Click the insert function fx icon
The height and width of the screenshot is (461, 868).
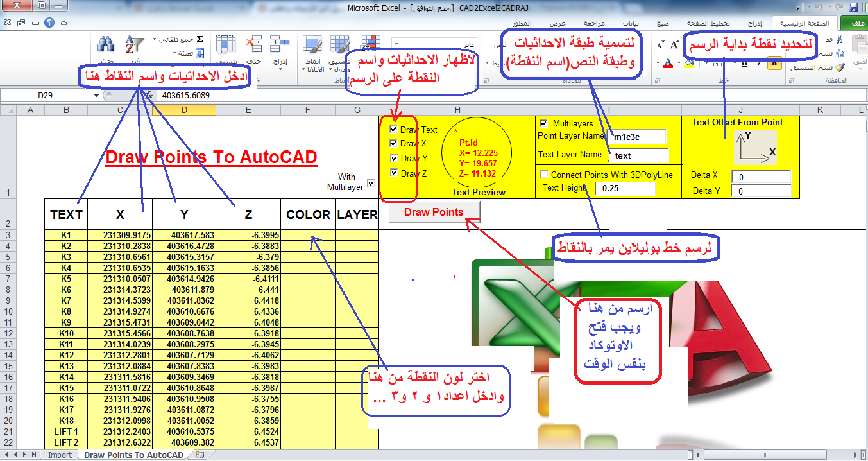(x=148, y=94)
